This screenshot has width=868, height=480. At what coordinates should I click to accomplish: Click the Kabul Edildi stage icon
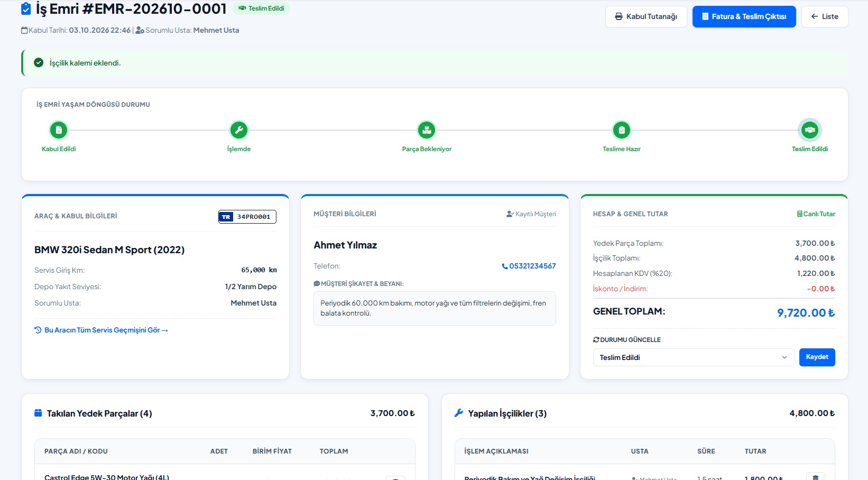pyautogui.click(x=59, y=130)
